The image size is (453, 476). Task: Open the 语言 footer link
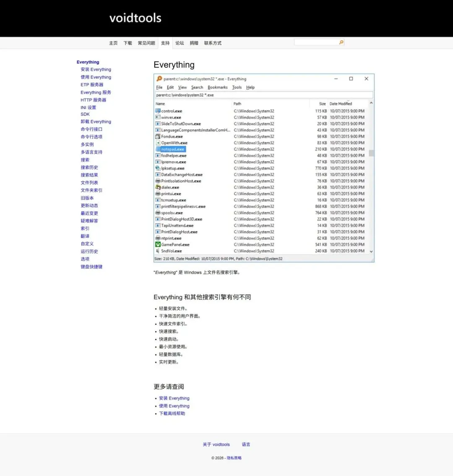coord(246,445)
